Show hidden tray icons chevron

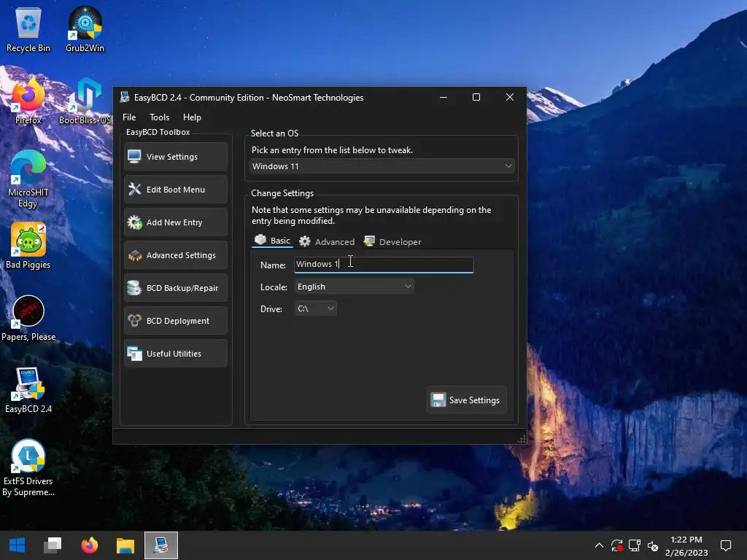click(x=599, y=545)
